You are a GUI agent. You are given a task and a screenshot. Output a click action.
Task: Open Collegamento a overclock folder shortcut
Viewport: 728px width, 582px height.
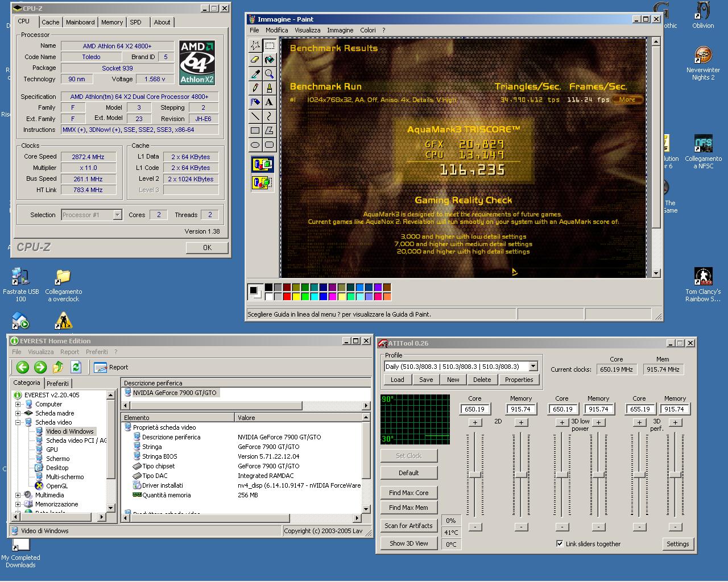point(63,285)
